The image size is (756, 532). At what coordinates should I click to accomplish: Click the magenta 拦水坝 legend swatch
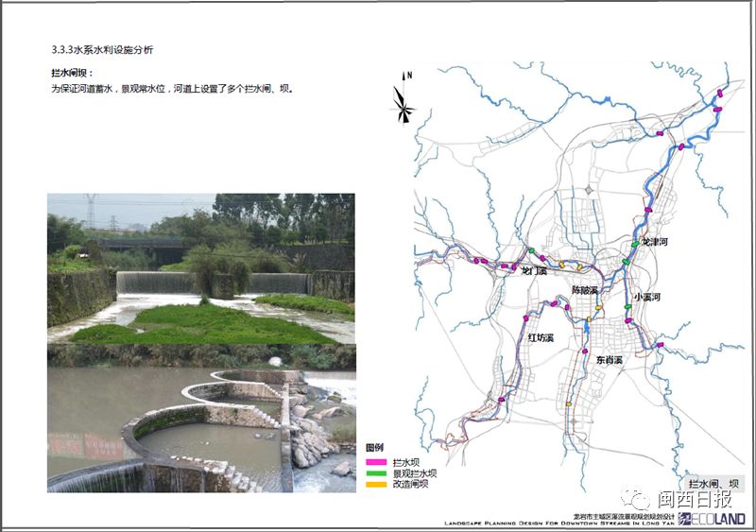click(x=376, y=462)
